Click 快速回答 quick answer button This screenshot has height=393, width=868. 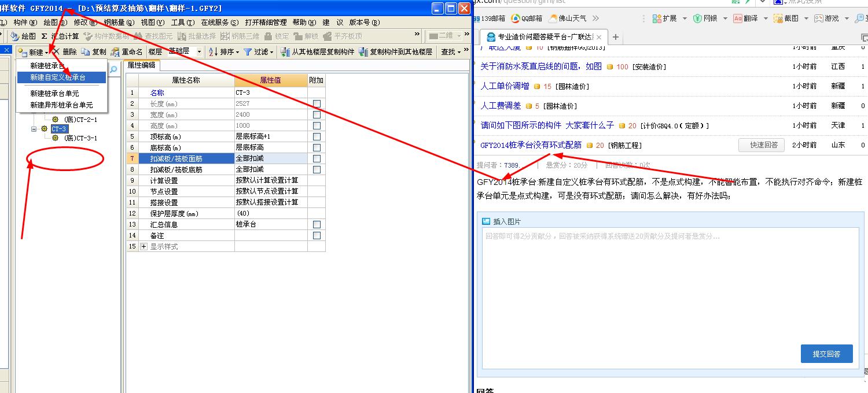click(762, 145)
